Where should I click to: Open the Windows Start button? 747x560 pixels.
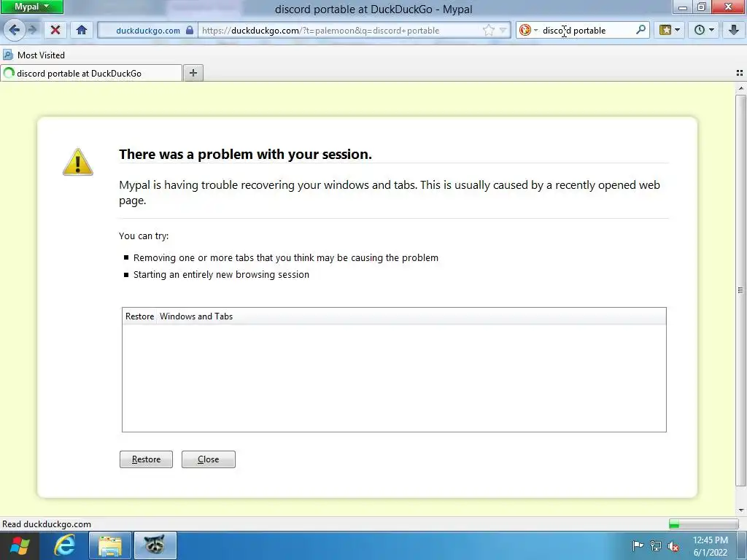(19, 545)
